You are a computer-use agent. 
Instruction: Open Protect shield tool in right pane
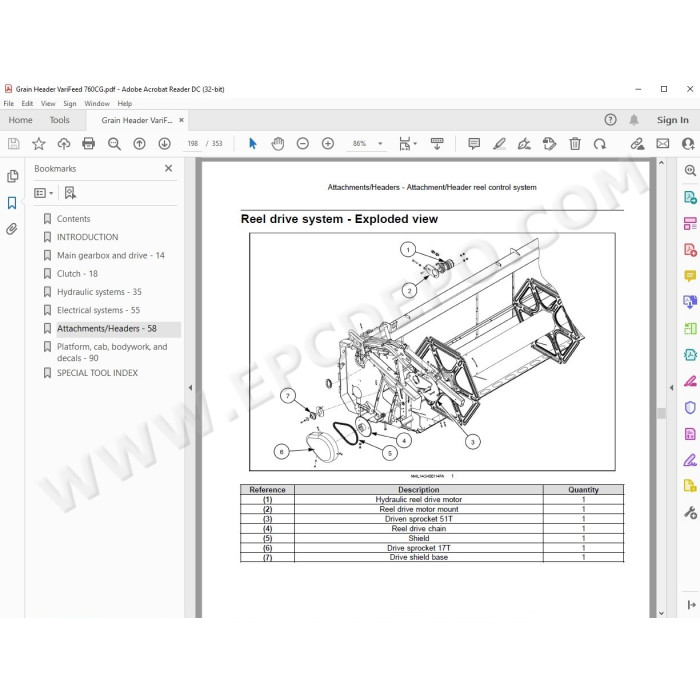pos(690,407)
